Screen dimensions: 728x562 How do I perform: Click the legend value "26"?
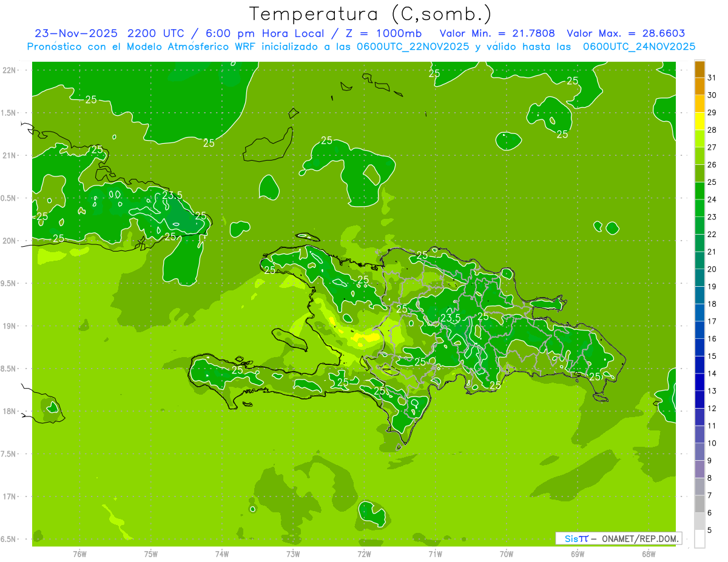point(712,164)
